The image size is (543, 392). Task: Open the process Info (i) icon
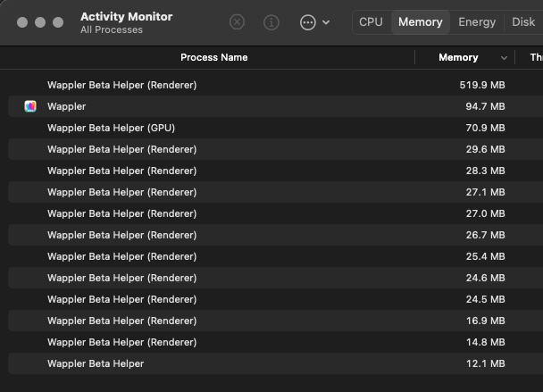click(271, 22)
